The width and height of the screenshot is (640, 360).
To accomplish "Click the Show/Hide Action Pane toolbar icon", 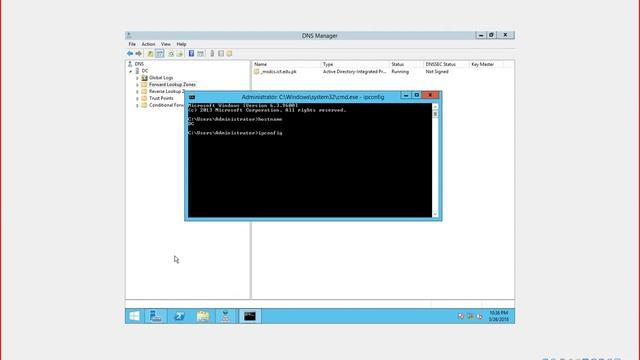I will click(200, 53).
